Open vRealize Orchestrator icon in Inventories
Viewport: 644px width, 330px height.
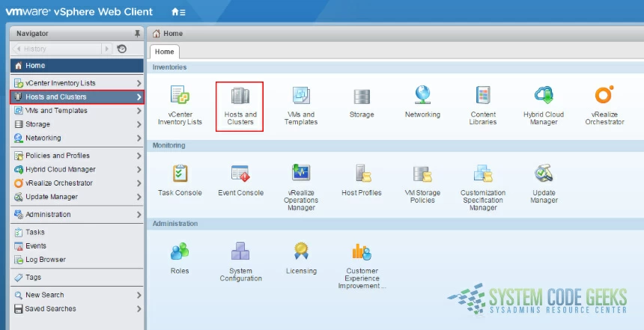pos(604,94)
